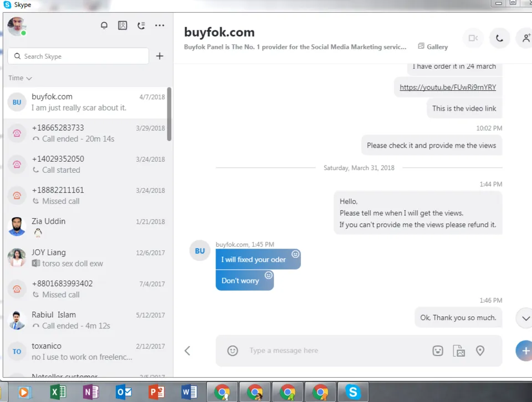React to 'I will fixed your oder' message
This screenshot has width=532, height=402.
(x=295, y=254)
